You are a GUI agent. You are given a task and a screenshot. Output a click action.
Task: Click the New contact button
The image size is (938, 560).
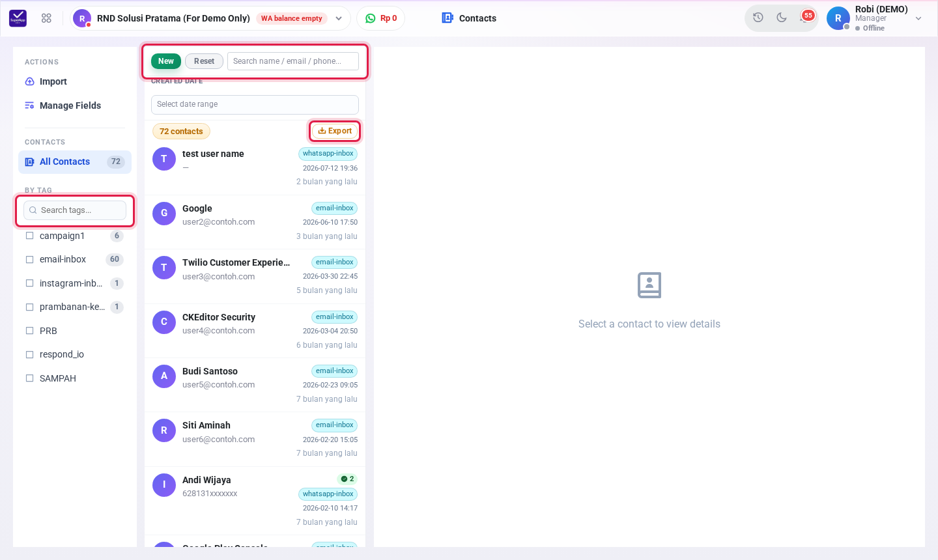tap(166, 61)
